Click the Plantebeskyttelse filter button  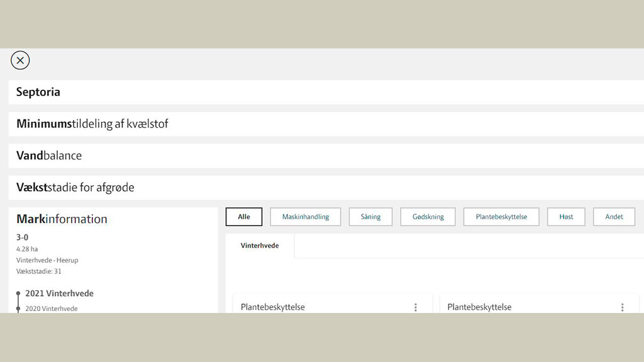coord(501,217)
